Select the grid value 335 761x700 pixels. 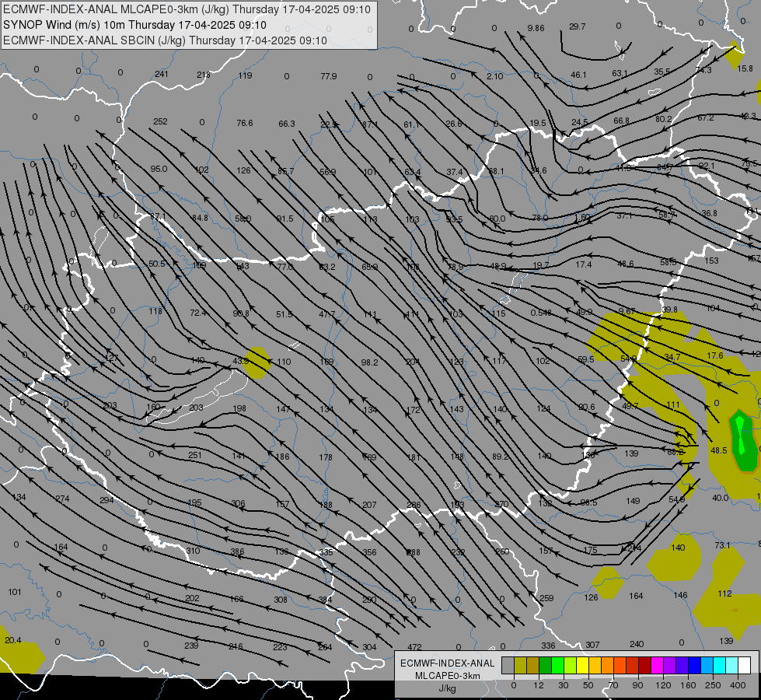point(326,552)
